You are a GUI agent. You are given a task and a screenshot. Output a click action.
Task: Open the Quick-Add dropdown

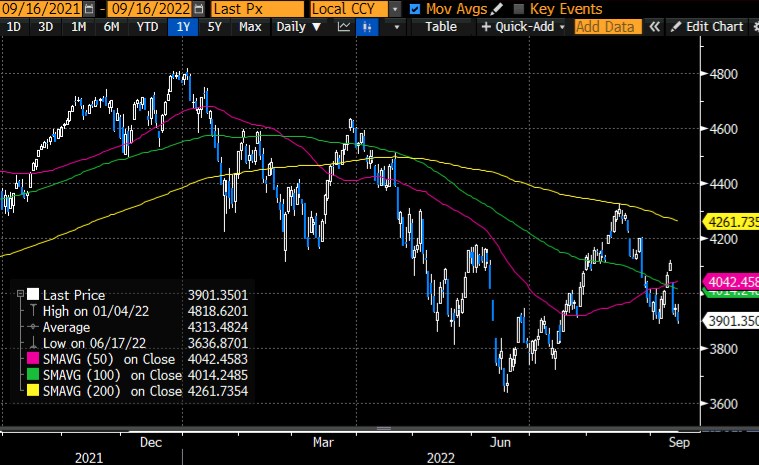(523, 27)
